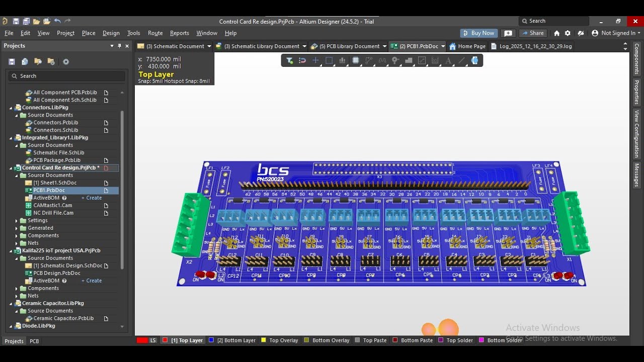Select PCB1.PcbDoc in the project tree

(x=49, y=191)
